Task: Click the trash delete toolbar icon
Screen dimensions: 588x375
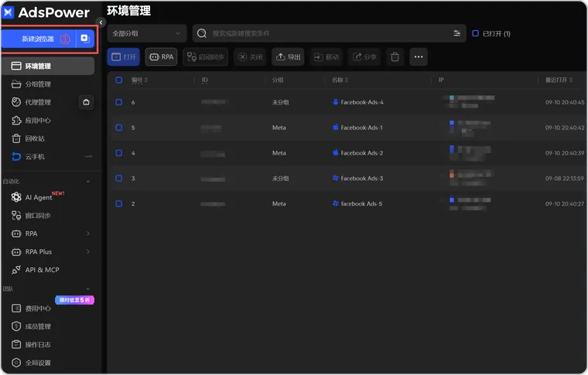Action: point(395,57)
